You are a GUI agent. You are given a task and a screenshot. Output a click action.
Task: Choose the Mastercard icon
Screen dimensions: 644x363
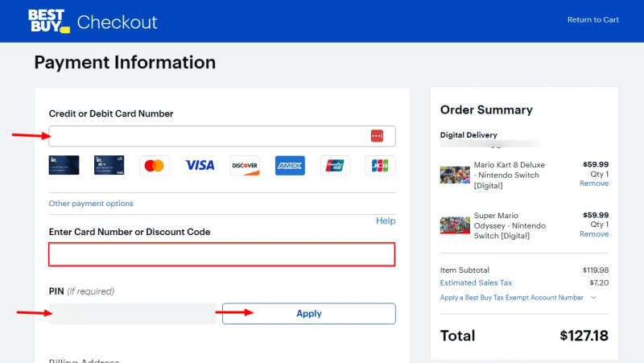pyautogui.click(x=154, y=166)
